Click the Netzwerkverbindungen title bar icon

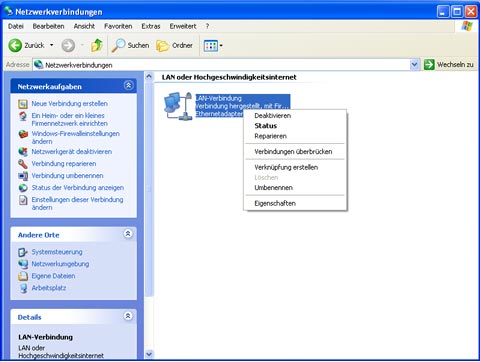click(8, 11)
